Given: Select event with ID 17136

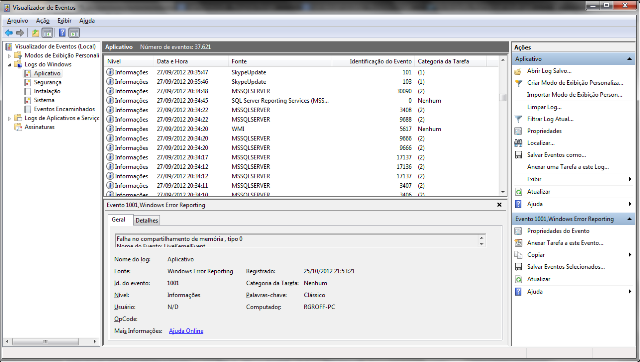Looking at the screenshot, I should click(x=301, y=167).
